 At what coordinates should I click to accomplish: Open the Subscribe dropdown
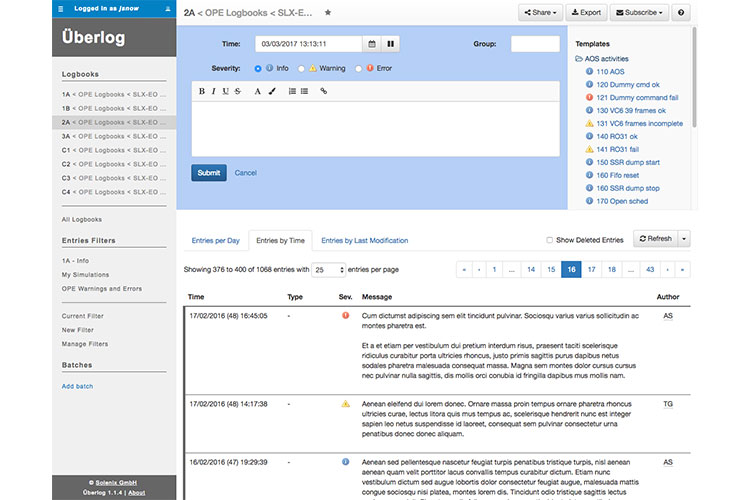coord(639,12)
